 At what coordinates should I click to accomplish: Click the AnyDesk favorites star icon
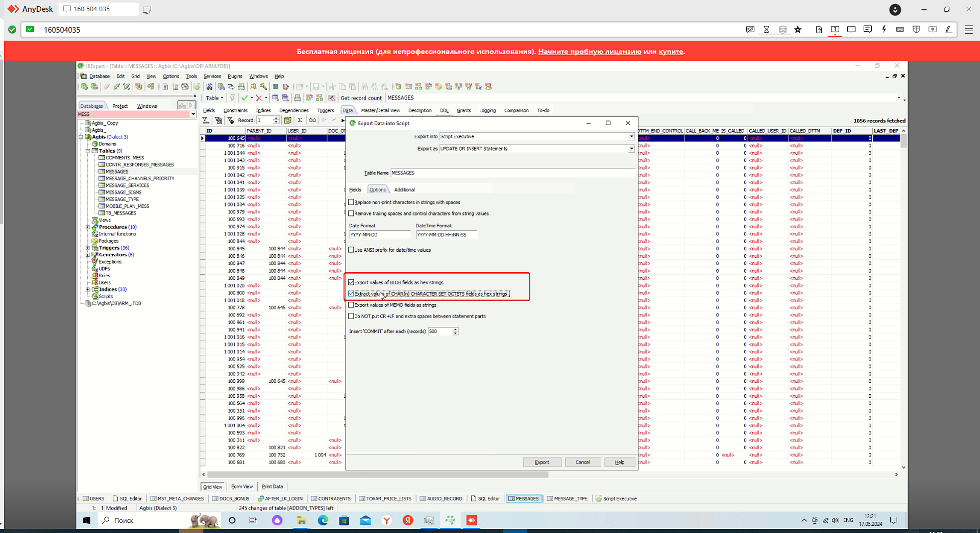(x=798, y=30)
